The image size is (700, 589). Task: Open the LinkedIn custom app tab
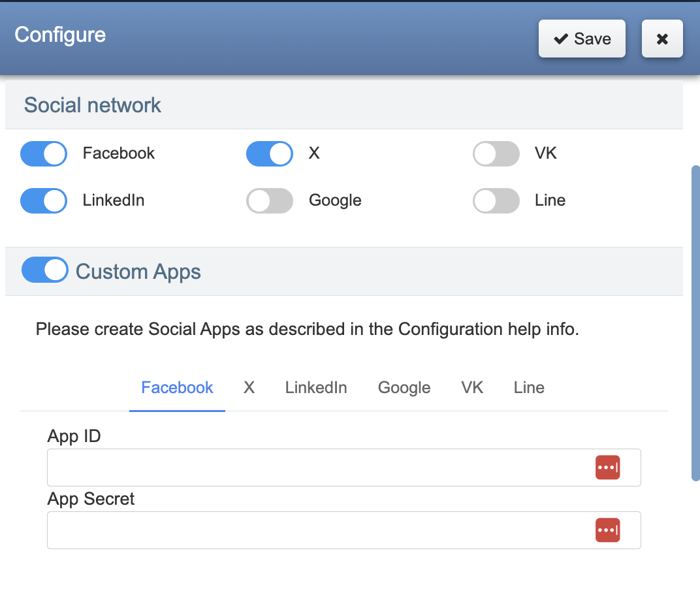tap(316, 388)
